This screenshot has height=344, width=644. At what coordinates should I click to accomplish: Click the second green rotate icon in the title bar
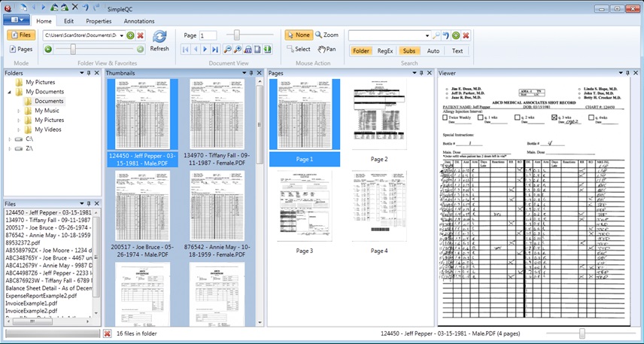pos(65,7)
